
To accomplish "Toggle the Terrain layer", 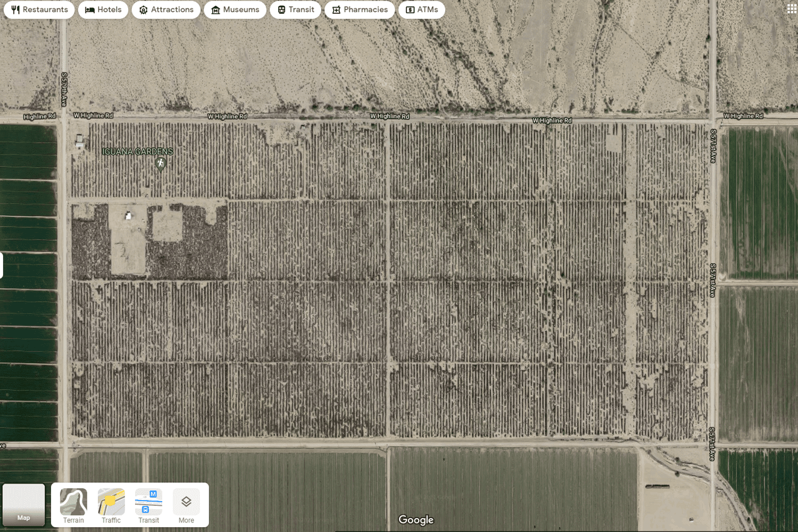I will click(73, 505).
